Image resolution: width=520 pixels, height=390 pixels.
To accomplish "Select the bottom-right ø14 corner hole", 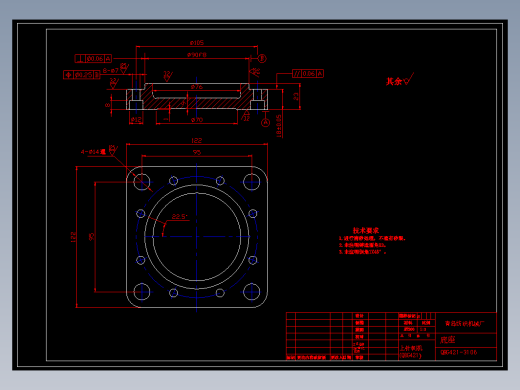I will point(251,292).
